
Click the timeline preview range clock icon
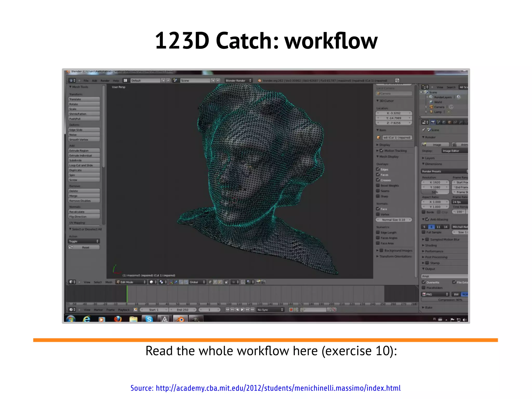[135, 310]
